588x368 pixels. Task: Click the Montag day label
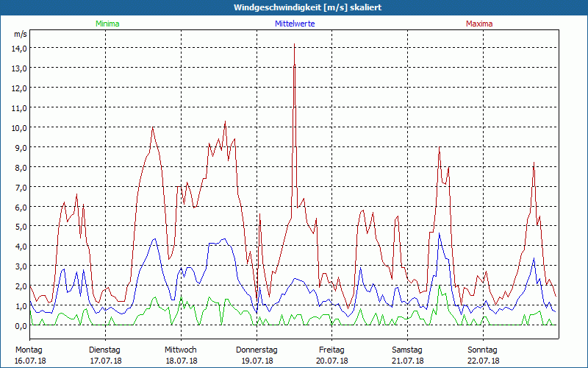(29, 350)
